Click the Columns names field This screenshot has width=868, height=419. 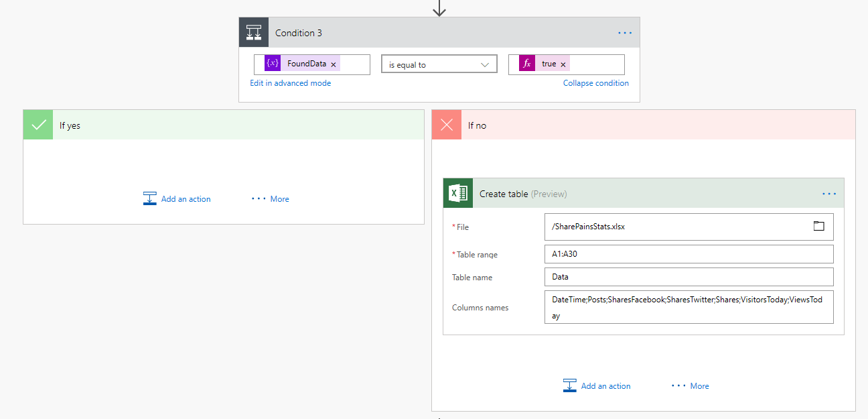(689, 307)
